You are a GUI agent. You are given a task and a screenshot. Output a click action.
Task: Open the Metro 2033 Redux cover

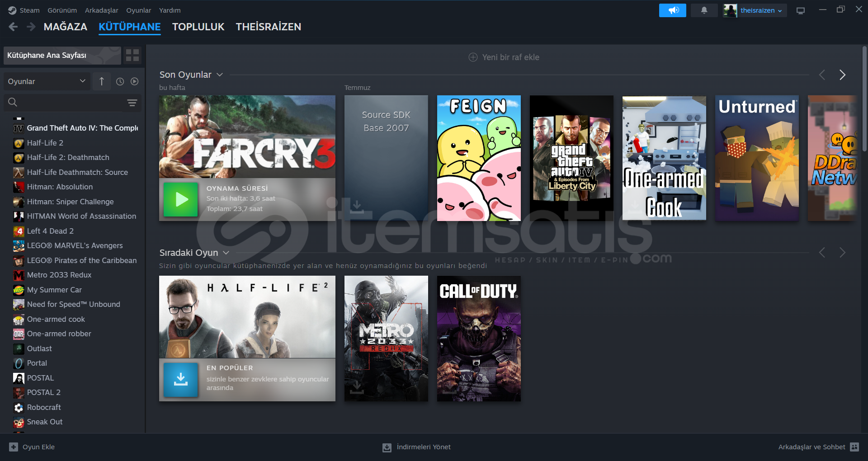386,339
